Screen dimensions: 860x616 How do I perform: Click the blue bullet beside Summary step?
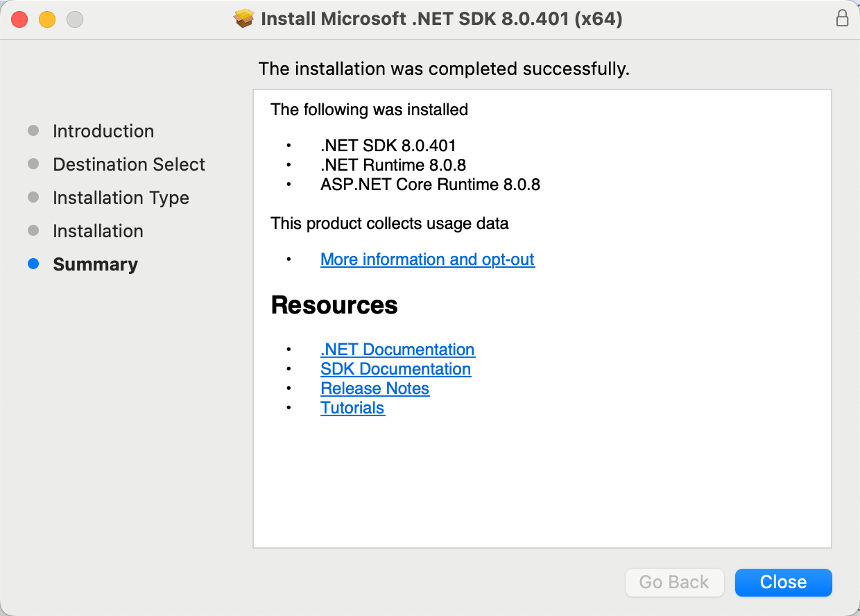[x=33, y=264]
